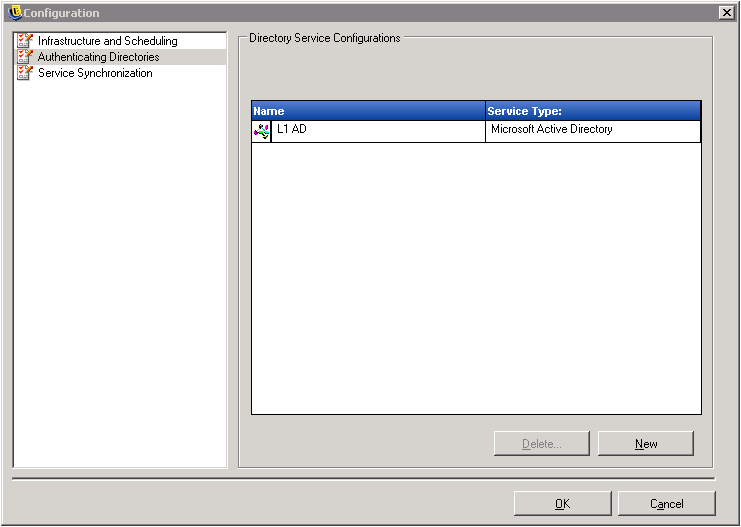Create a New directory service configuration

coord(646,443)
